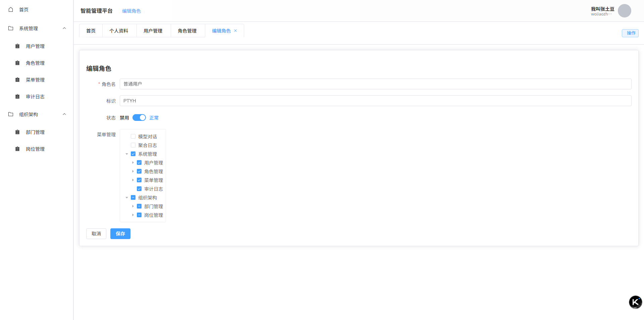This screenshot has width=644, height=320.
Task: Uncheck the tree 角色管理 checkbox
Action: pos(139,171)
